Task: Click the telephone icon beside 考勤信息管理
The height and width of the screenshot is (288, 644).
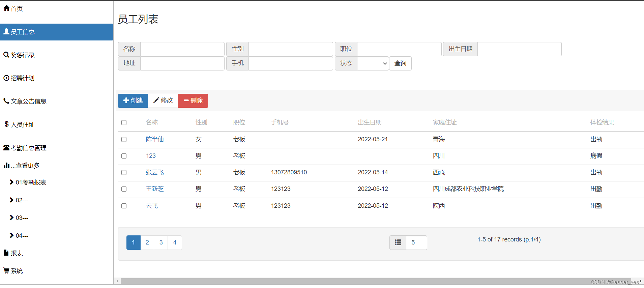Action: [6, 148]
